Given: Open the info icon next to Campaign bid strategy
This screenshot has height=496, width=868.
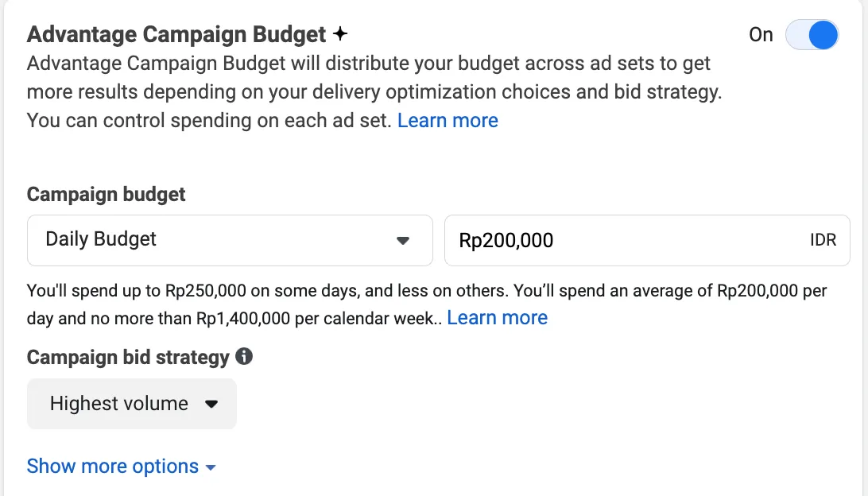Looking at the screenshot, I should click(243, 356).
